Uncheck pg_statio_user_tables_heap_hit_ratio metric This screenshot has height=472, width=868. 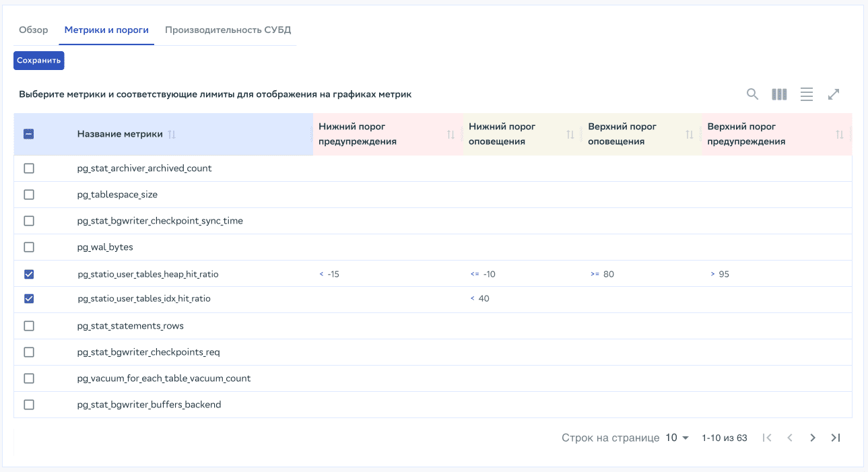point(29,274)
